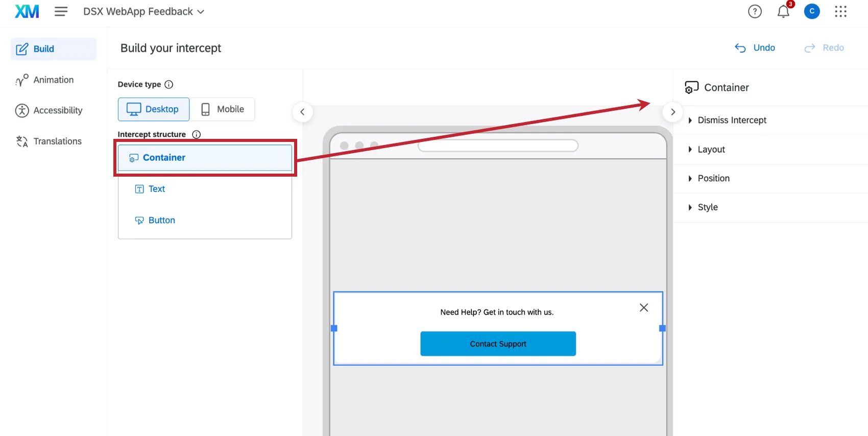This screenshot has height=436, width=868.
Task: Show Device type info tooltip icon
Action: coord(169,84)
